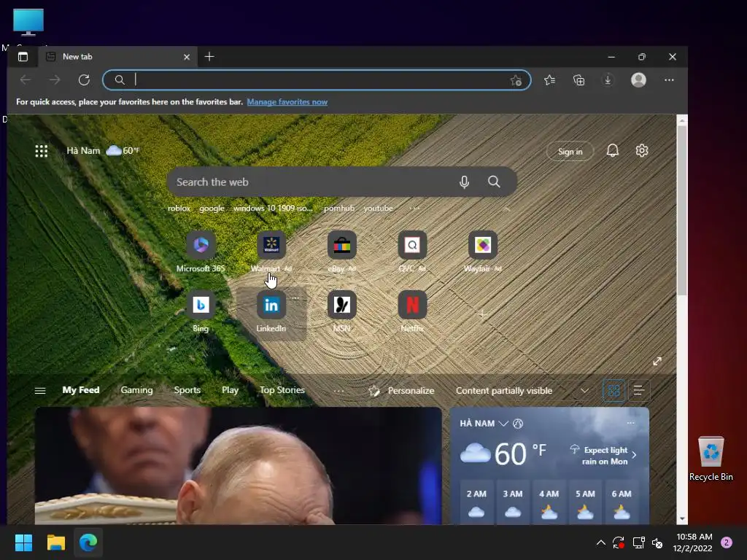Open the Bing quick link tile
Viewport: 747px width, 560px height.
[201, 312]
